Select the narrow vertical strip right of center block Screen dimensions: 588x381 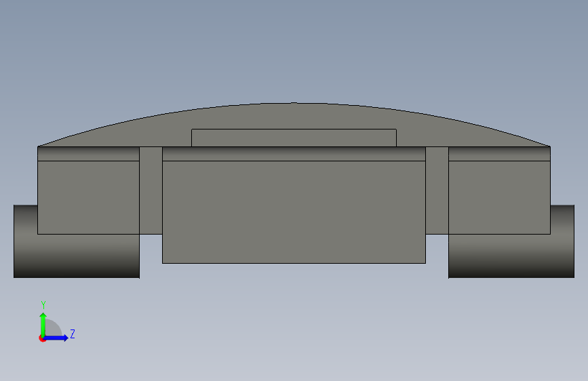[437, 190]
